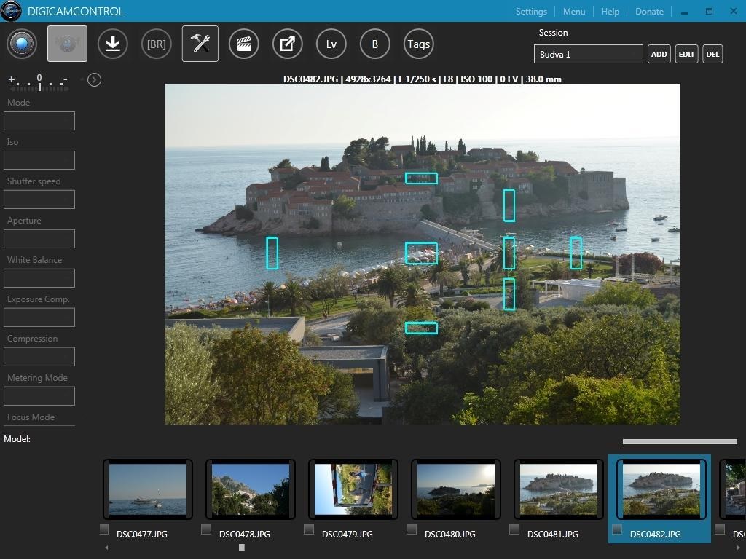Open the [BR] bracketing tool
The width and height of the screenshot is (746, 560).
click(156, 44)
